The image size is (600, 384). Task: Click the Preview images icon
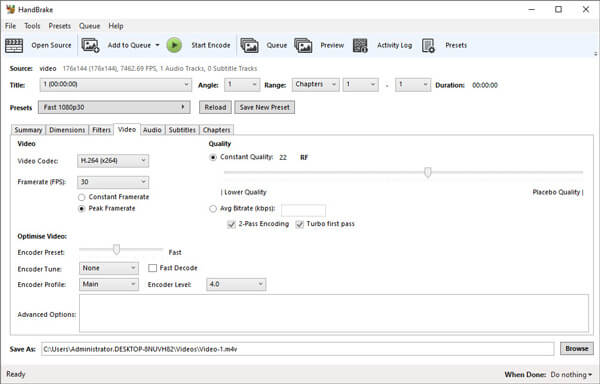coord(303,45)
